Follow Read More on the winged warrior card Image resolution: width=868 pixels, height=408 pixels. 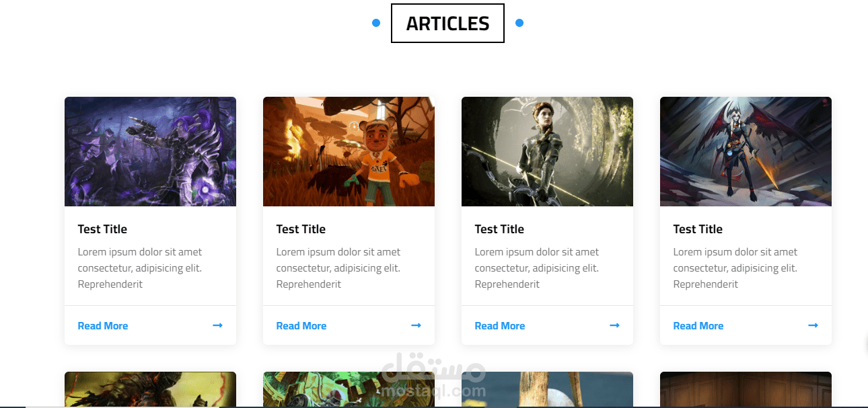pos(698,326)
